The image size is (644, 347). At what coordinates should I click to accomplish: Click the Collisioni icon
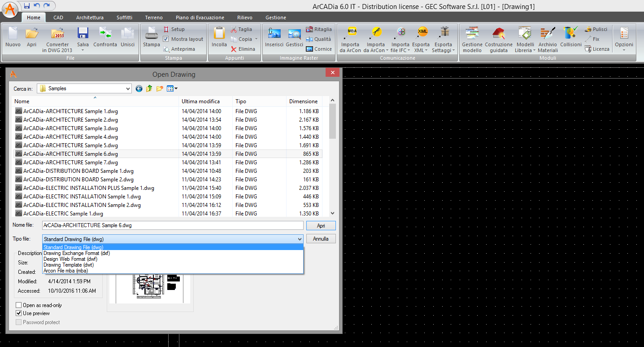coord(571,34)
